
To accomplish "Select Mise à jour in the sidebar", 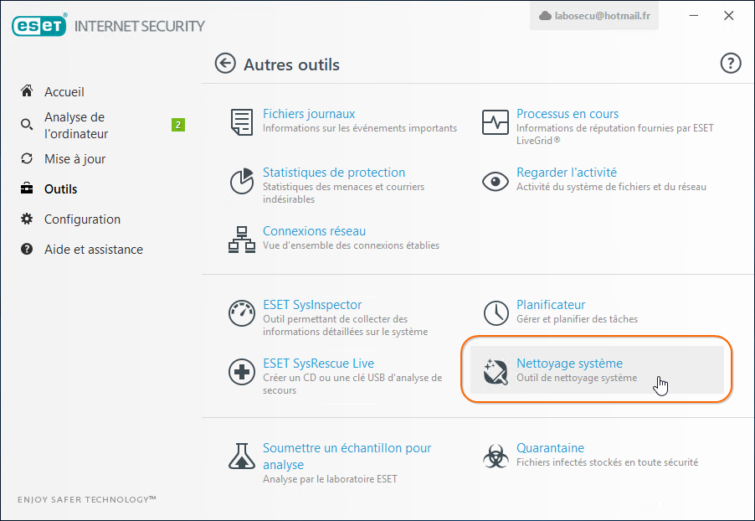I will coord(75,159).
